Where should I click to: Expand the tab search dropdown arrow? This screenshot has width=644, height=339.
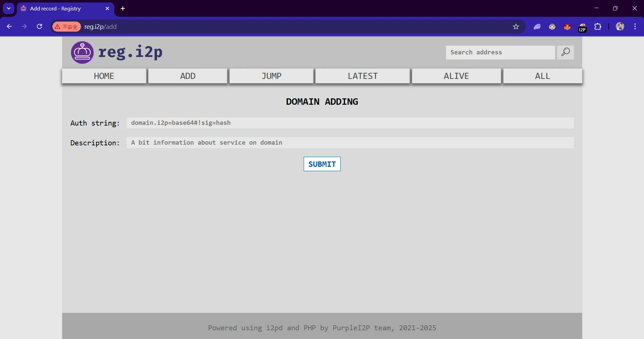pyautogui.click(x=9, y=8)
